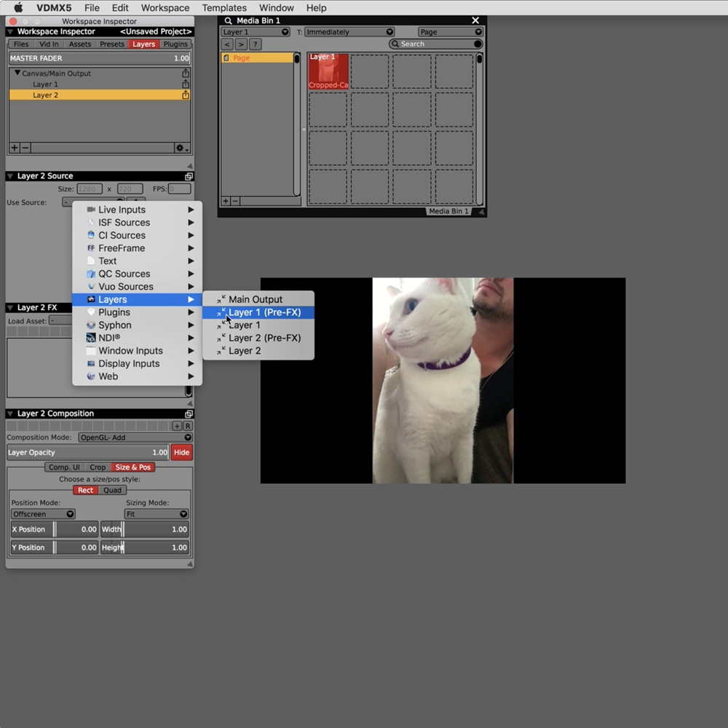The width and height of the screenshot is (728, 728).
Task: Switch to the Vid In tab
Action: click(49, 44)
